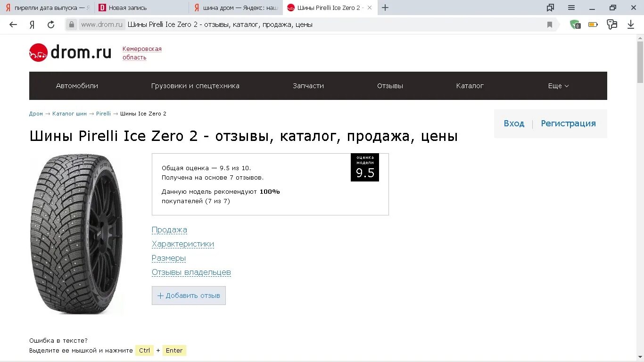Select the 'Шины Pirelli Ice Zero 2' tab

[330, 8]
